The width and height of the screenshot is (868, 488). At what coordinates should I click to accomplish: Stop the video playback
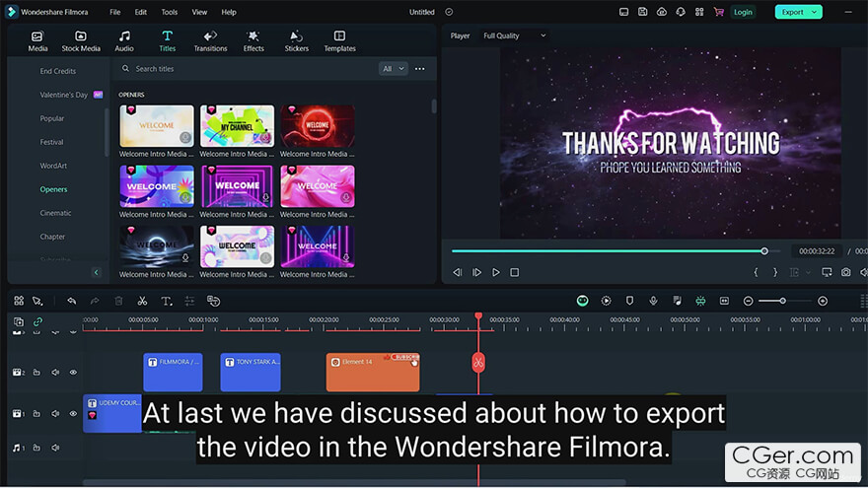tap(514, 273)
